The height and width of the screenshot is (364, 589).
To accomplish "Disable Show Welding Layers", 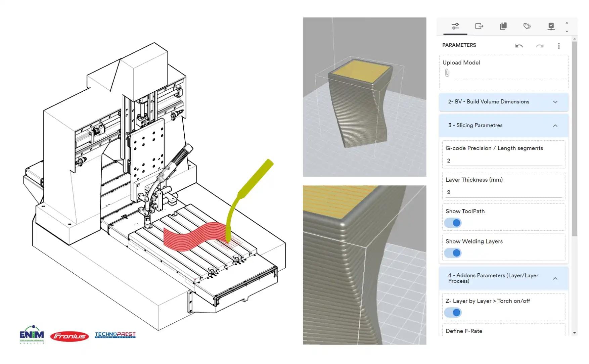I will click(453, 253).
